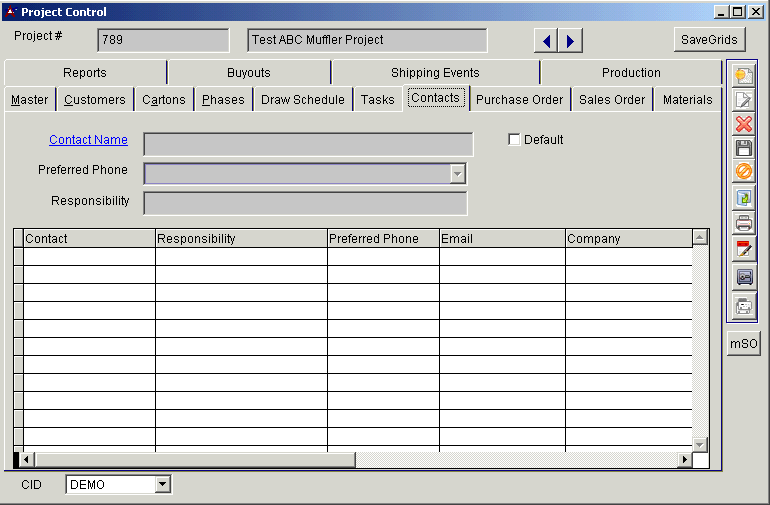Viewport: 770px width, 505px height.
Task: Follow the Contact Name link
Action: pyautogui.click(x=88, y=140)
